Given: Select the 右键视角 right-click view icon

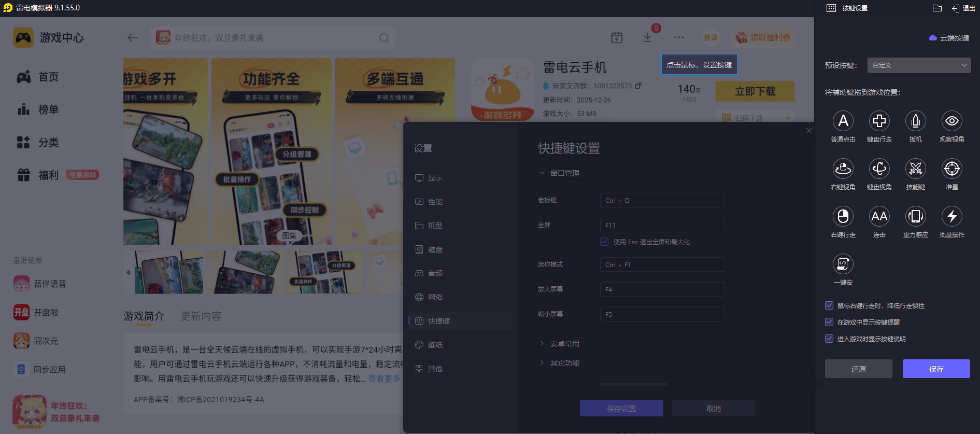Looking at the screenshot, I should [843, 169].
